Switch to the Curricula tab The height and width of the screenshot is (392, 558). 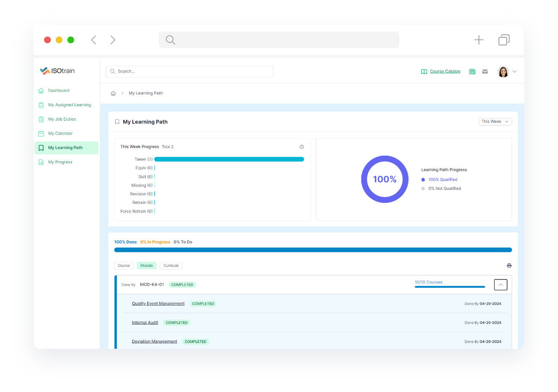pos(171,266)
